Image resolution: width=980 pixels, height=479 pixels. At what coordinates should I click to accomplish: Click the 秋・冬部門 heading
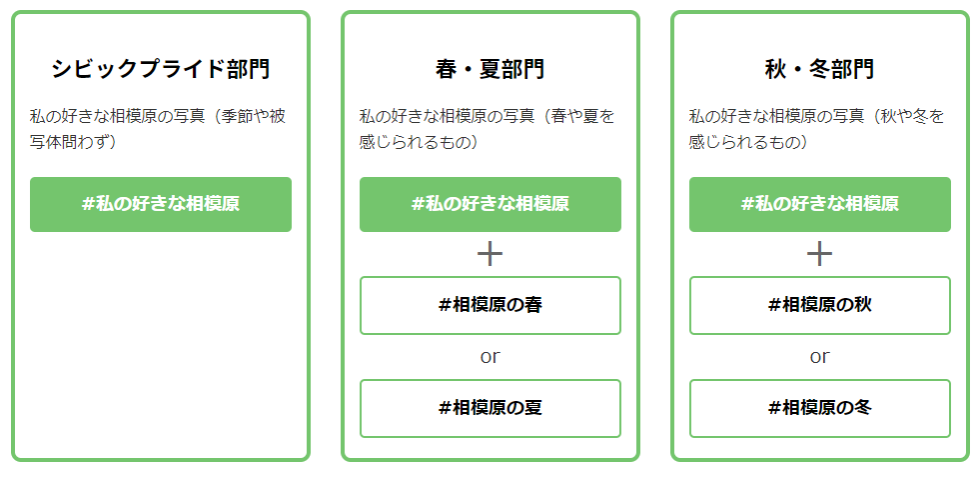coord(819,69)
